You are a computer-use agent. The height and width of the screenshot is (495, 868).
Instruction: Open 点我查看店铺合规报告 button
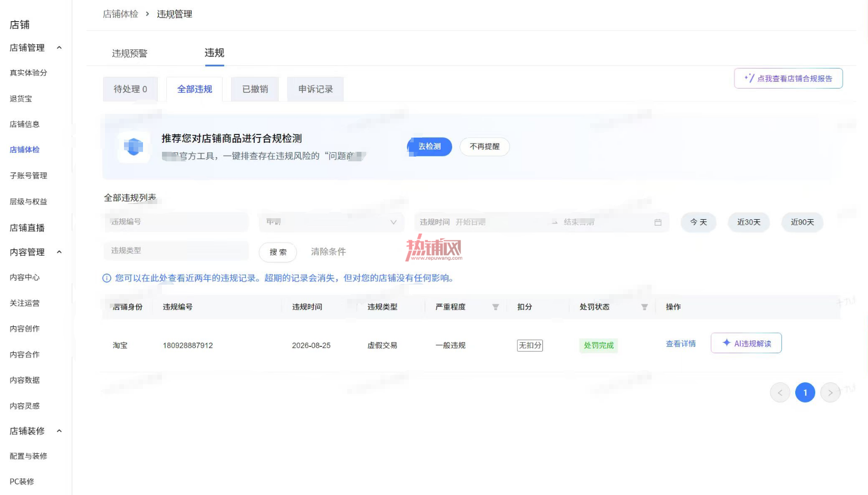[x=788, y=79]
